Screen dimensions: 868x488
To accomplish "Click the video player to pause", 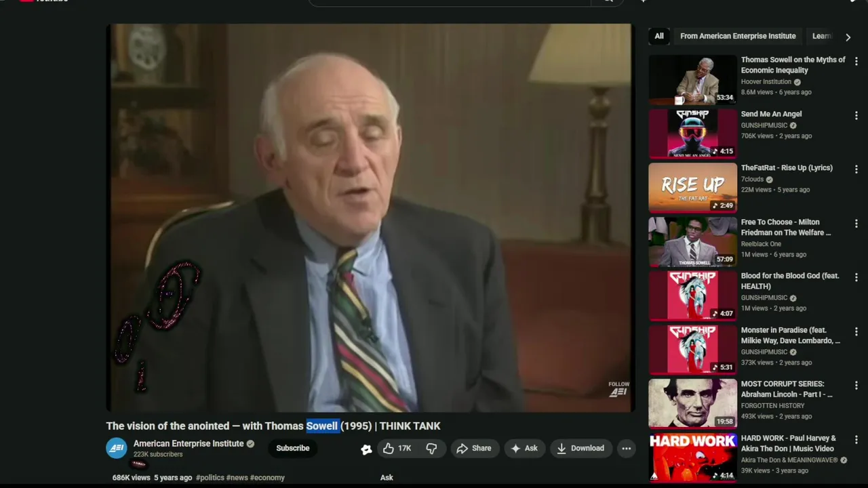I will 370,218.
